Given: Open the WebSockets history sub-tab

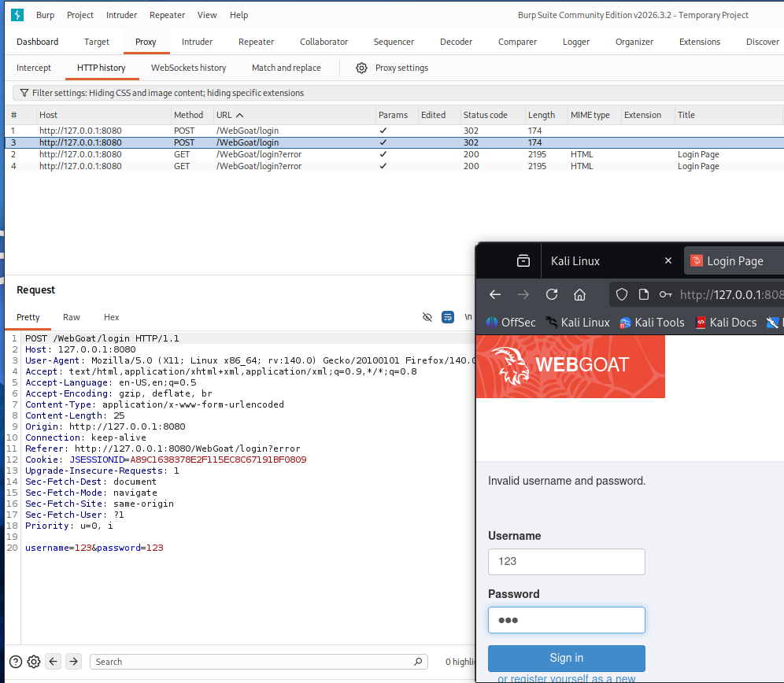Looking at the screenshot, I should coord(188,68).
